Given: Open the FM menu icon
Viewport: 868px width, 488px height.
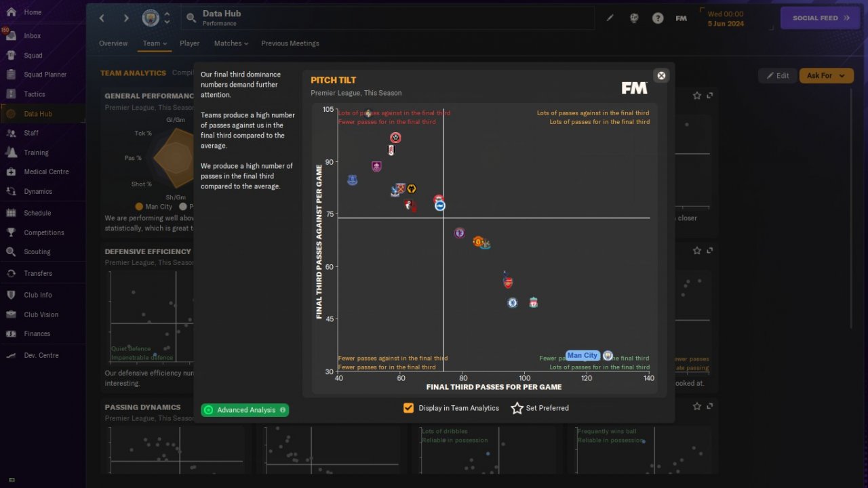Looking at the screenshot, I should point(682,18).
